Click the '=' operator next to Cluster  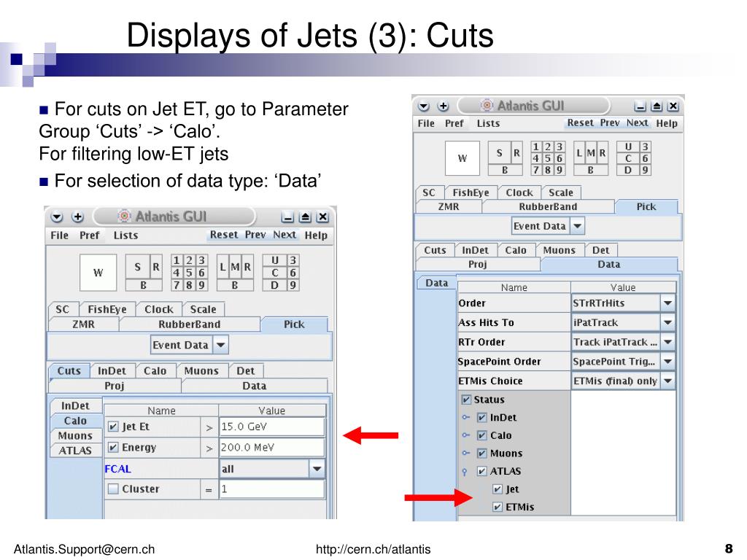click(209, 489)
